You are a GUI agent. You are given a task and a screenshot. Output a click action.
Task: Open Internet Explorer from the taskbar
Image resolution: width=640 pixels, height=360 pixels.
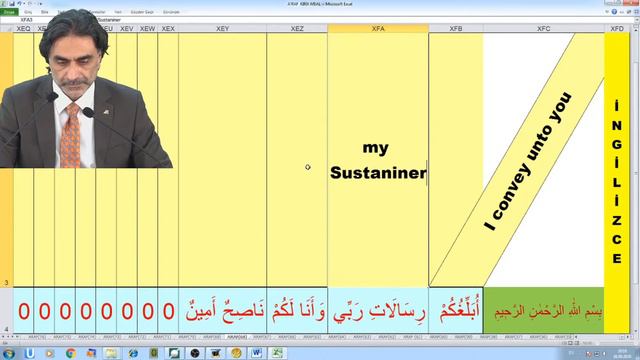pyautogui.click(x=133, y=353)
